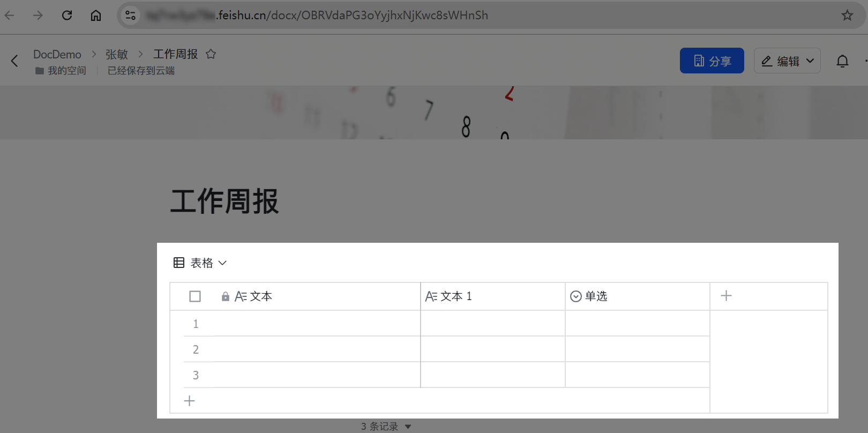Add a new record row with plus
868x433 pixels.
pyautogui.click(x=190, y=401)
